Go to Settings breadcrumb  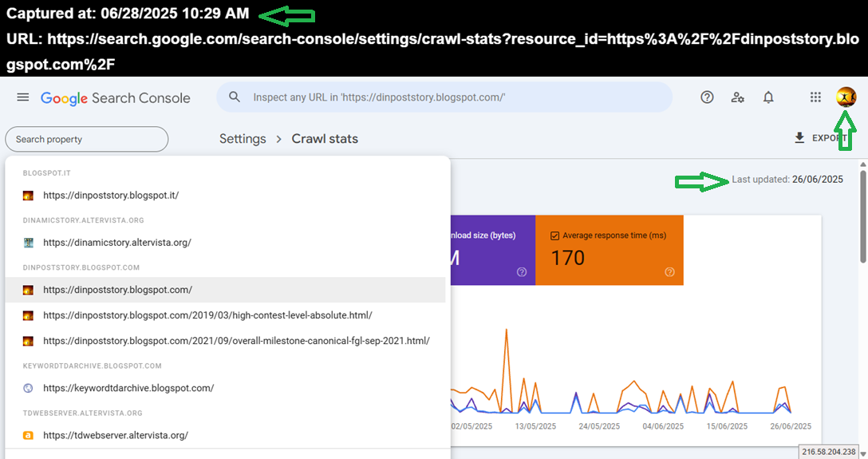[243, 139]
